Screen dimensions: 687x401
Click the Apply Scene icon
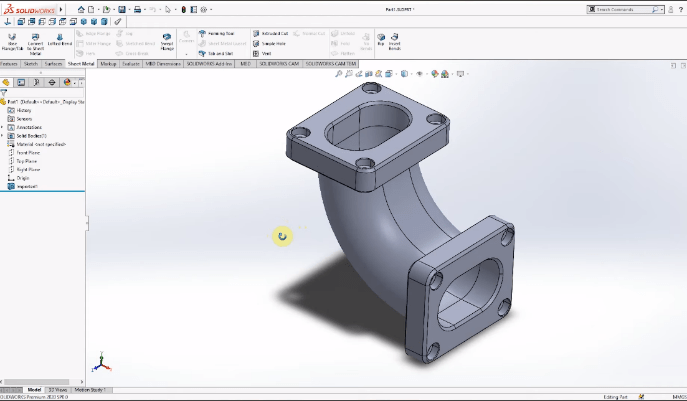click(445, 74)
